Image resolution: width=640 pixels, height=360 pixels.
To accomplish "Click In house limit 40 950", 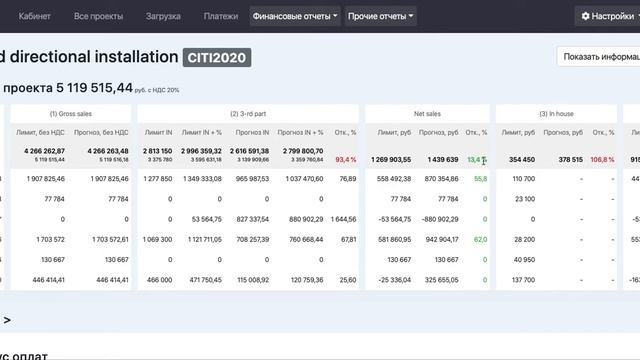I will [524, 260].
